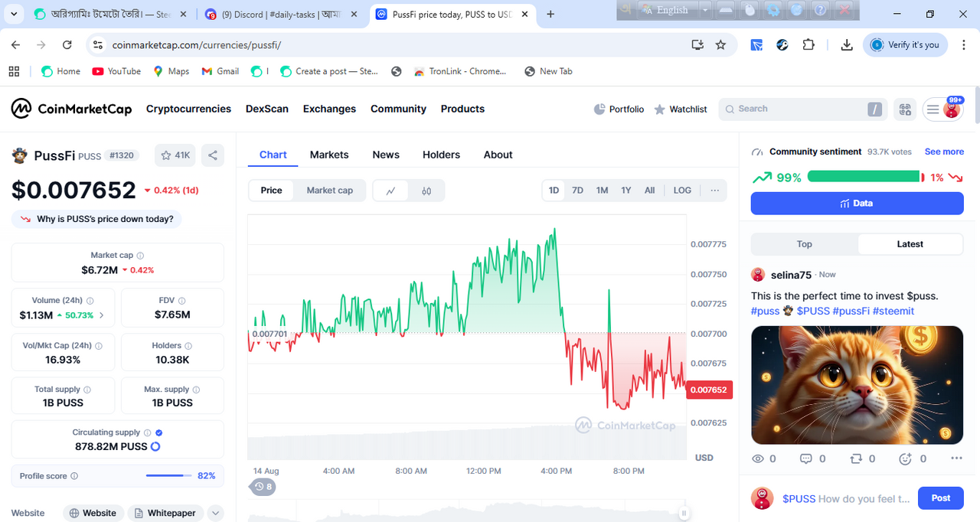Click the See more sentiment link
This screenshot has width=980, height=522.
coord(944,152)
